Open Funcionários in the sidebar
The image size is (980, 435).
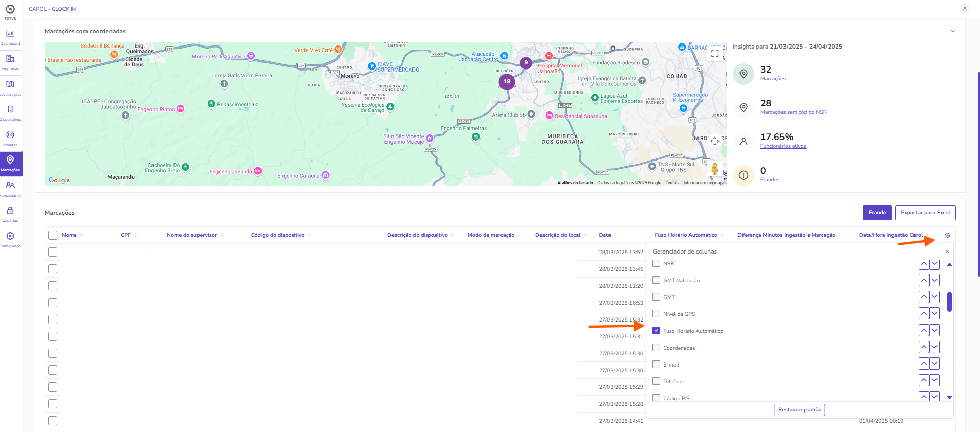point(10,189)
